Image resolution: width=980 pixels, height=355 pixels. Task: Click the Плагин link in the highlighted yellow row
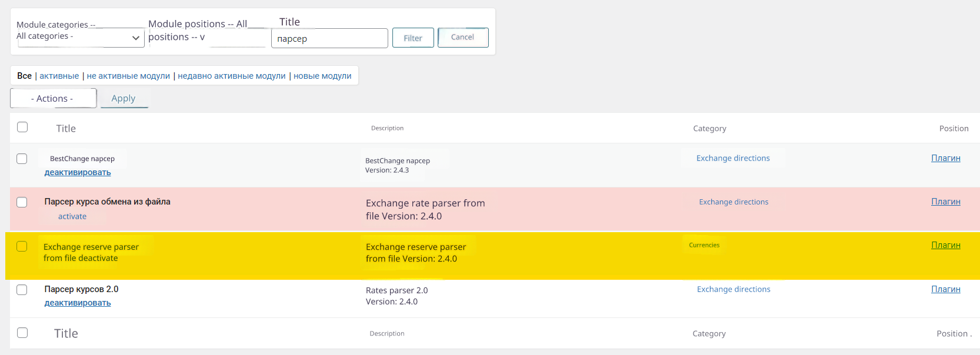(945, 245)
